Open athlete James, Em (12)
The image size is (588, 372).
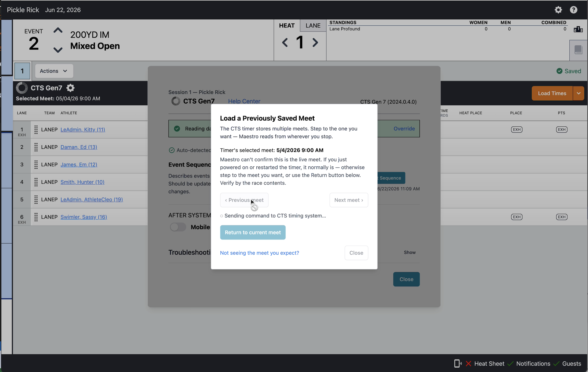pyautogui.click(x=79, y=165)
